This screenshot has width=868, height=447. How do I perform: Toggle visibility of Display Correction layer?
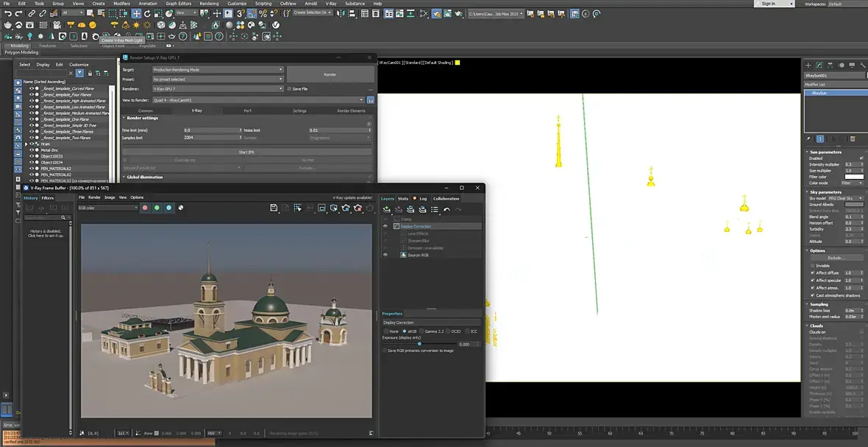tap(385, 227)
